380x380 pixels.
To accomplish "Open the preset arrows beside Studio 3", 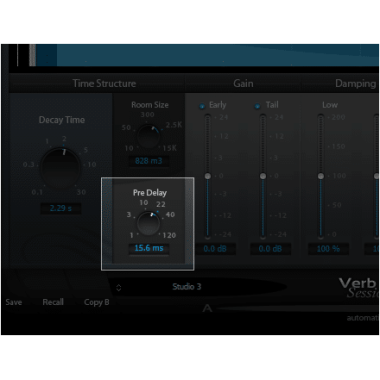I will coord(119,288).
